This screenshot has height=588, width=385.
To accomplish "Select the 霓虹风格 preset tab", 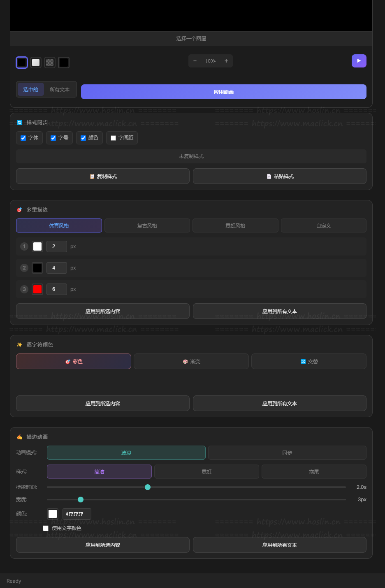I will point(235,225).
